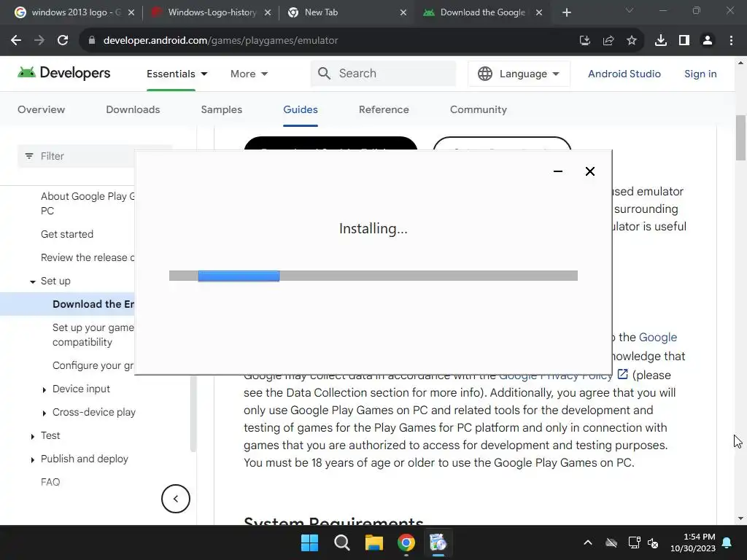Viewport: 747px width, 560px height.
Task: Open the tab search chevron in Chrome
Action: pyautogui.click(x=630, y=10)
